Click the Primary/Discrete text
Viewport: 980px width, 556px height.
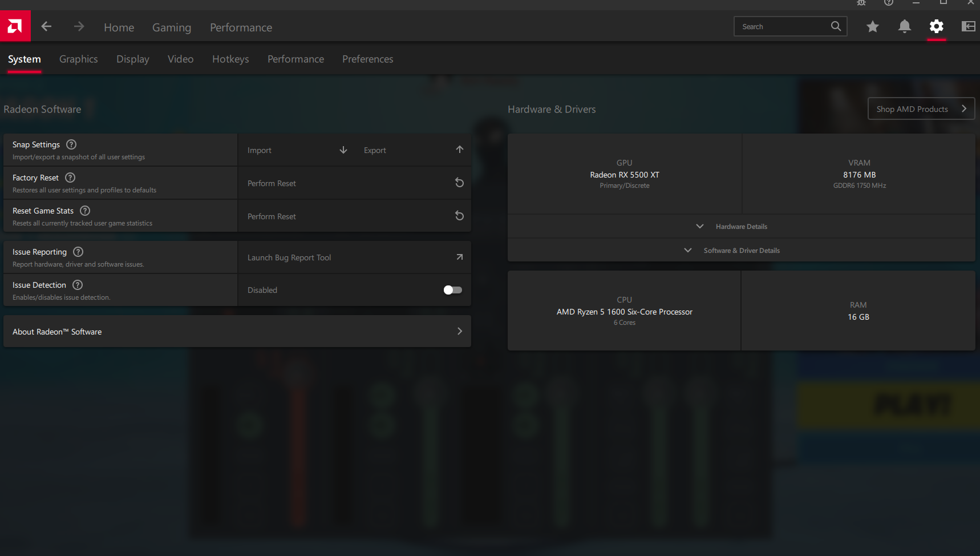[x=625, y=186]
